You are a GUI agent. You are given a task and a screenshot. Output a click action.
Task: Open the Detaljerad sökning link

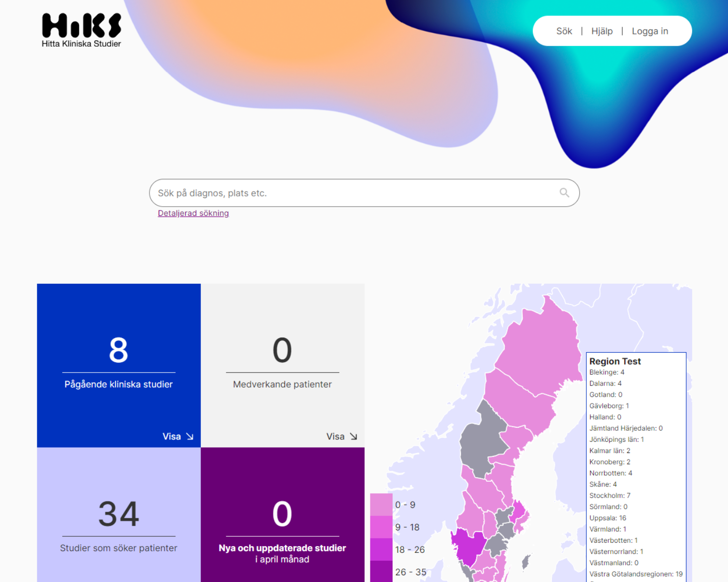pos(193,213)
